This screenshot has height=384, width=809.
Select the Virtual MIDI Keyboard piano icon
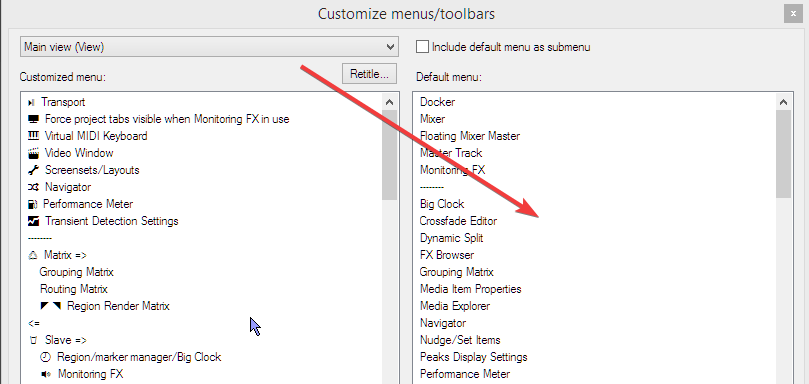coord(34,136)
